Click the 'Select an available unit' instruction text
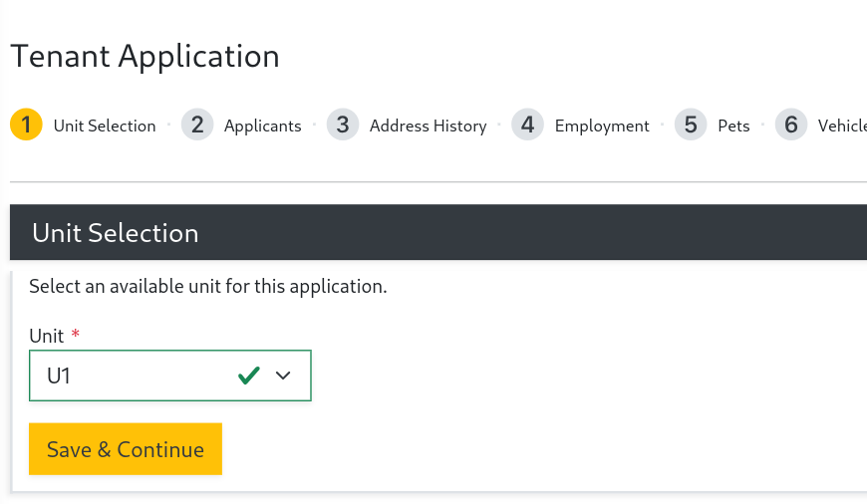This screenshot has width=867, height=504. (x=207, y=287)
